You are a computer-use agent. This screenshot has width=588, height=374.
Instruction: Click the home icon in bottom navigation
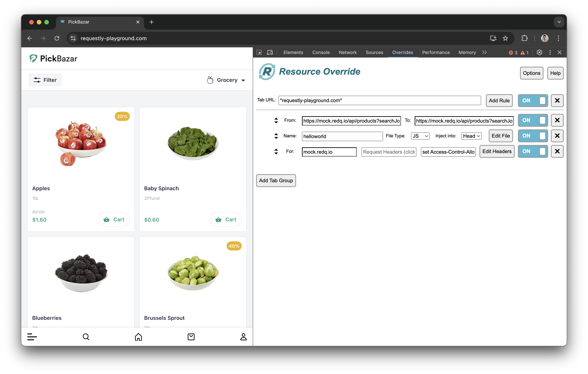click(x=138, y=337)
